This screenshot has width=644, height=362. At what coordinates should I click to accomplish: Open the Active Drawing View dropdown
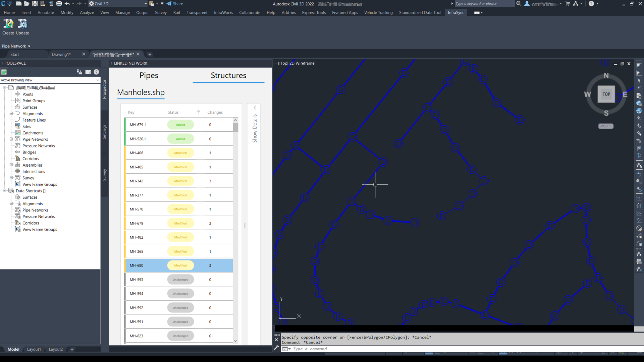coord(98,80)
